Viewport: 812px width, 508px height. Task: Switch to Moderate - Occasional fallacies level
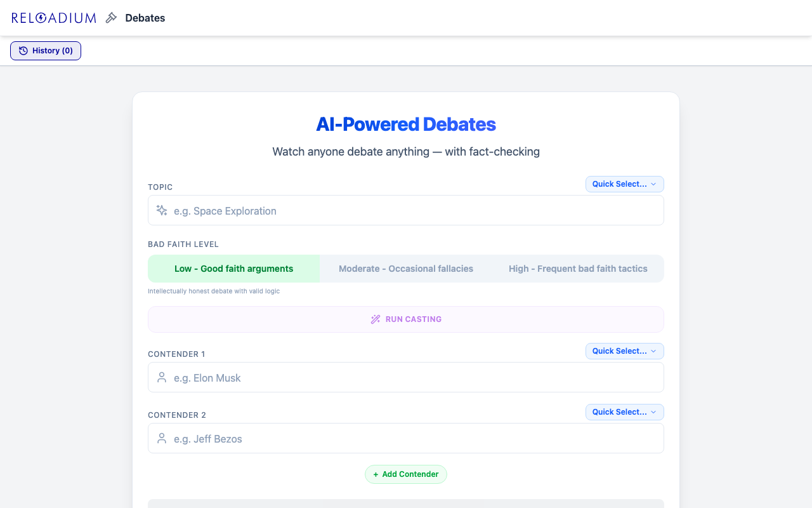tap(406, 269)
